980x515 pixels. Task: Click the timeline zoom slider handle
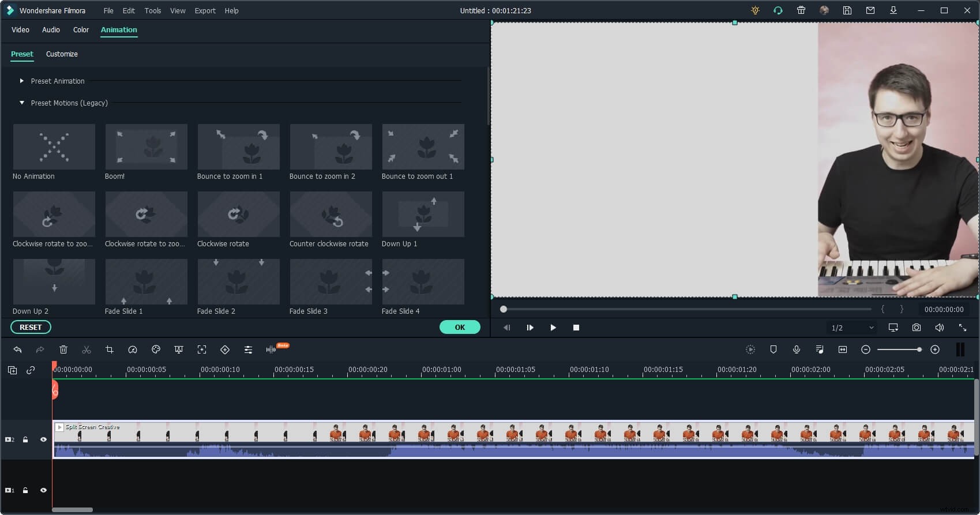pos(919,349)
